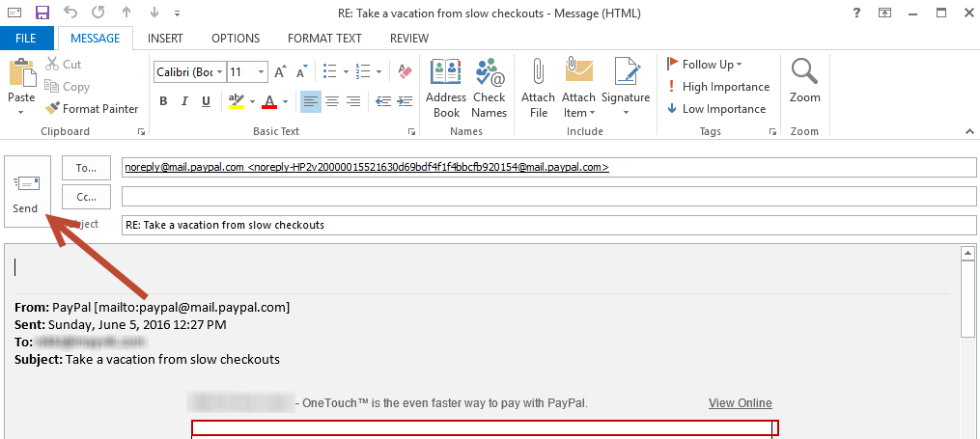Click in the Subject field
The image size is (980, 439).
[548, 225]
